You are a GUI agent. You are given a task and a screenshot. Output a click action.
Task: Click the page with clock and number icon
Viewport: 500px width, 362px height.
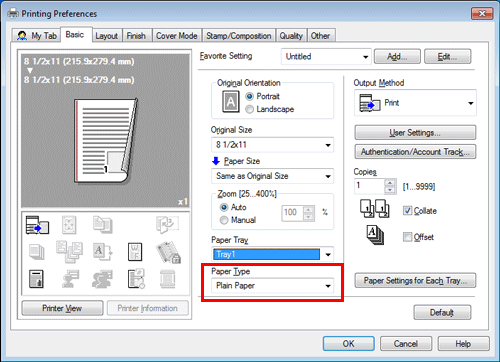point(136,279)
